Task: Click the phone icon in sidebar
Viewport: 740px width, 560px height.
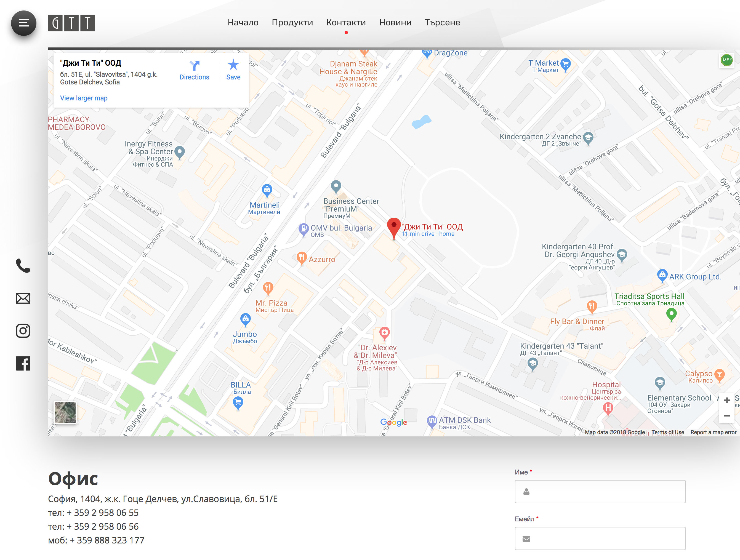Action: [23, 266]
